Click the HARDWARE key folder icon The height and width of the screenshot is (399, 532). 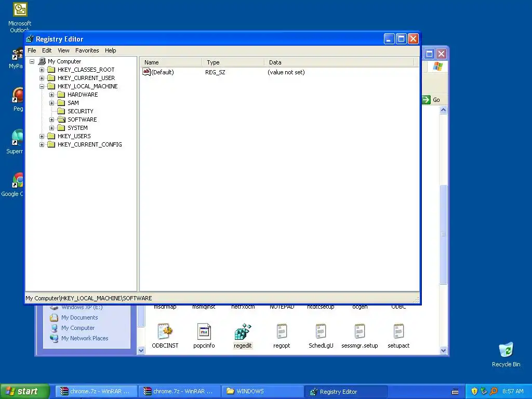click(61, 95)
